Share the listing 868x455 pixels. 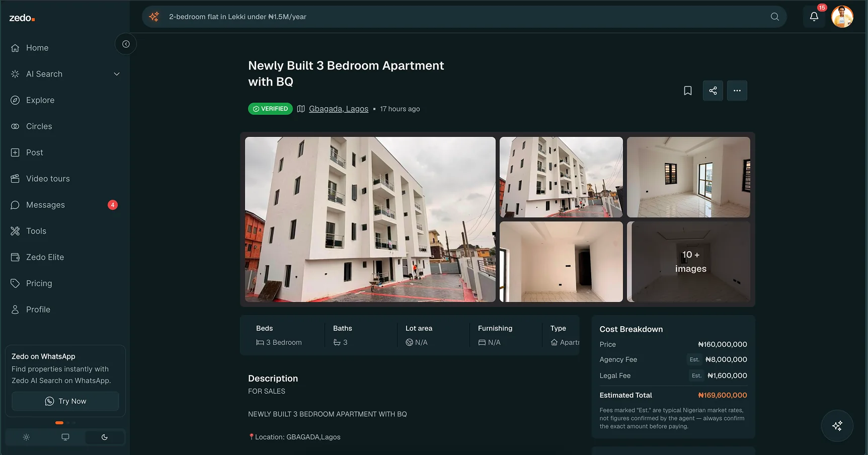tap(713, 91)
